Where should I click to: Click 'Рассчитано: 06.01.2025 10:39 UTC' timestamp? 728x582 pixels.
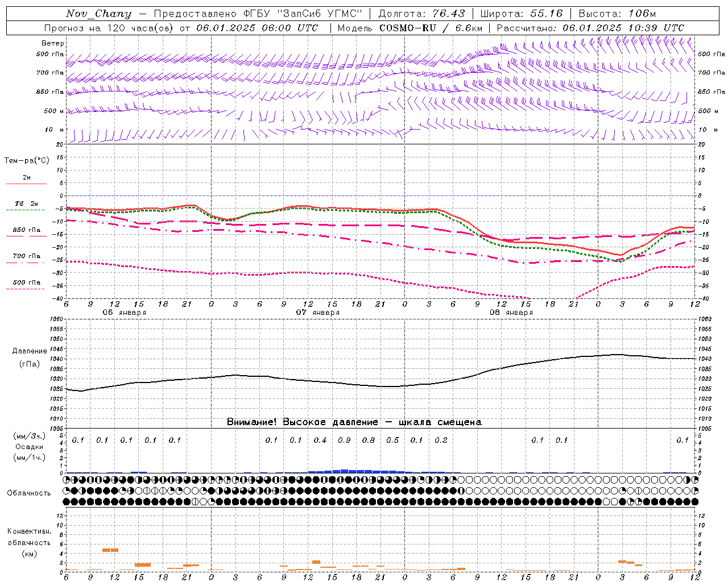click(x=590, y=28)
